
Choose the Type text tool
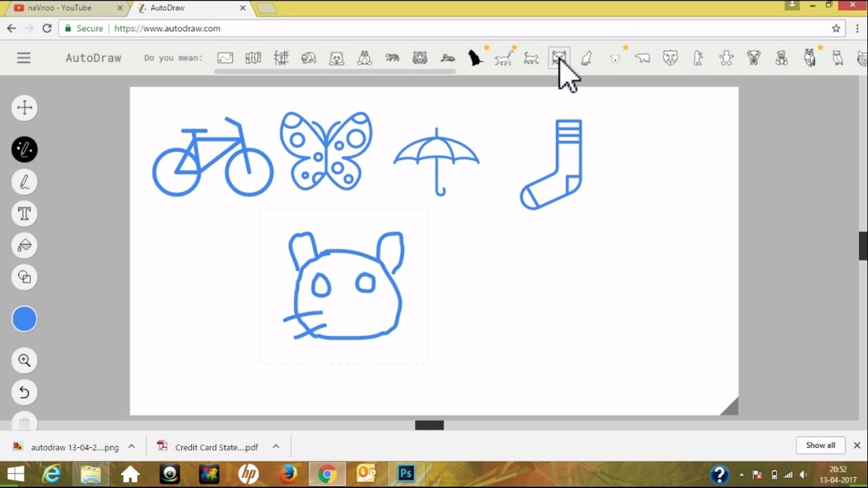click(24, 213)
